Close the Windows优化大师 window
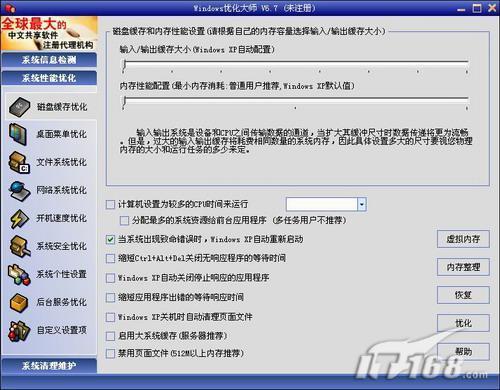 [x=492, y=8]
